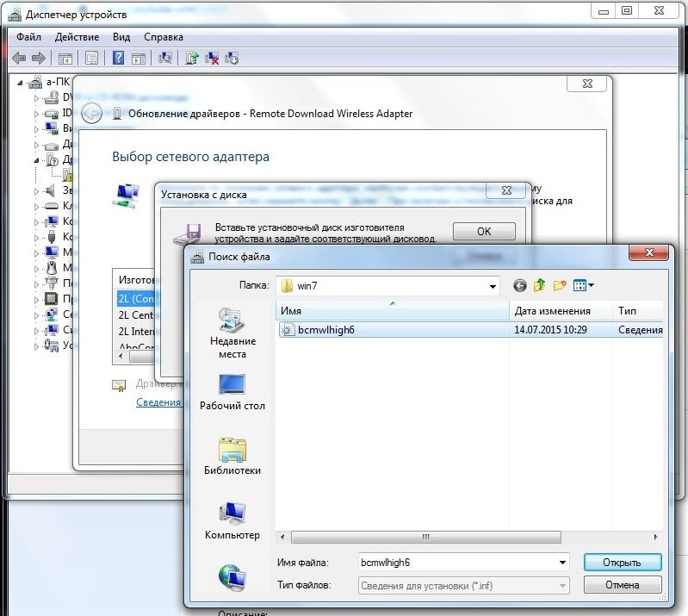Viewport: 688px width, 616px height.
Task: Select the bcmwlhigh6 file in the list
Action: (x=326, y=330)
